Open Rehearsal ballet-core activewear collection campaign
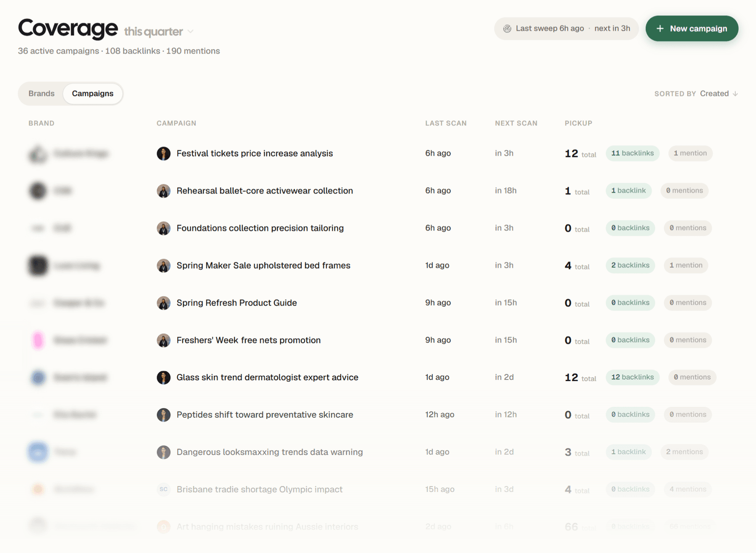Image resolution: width=756 pixels, height=553 pixels. click(x=265, y=191)
